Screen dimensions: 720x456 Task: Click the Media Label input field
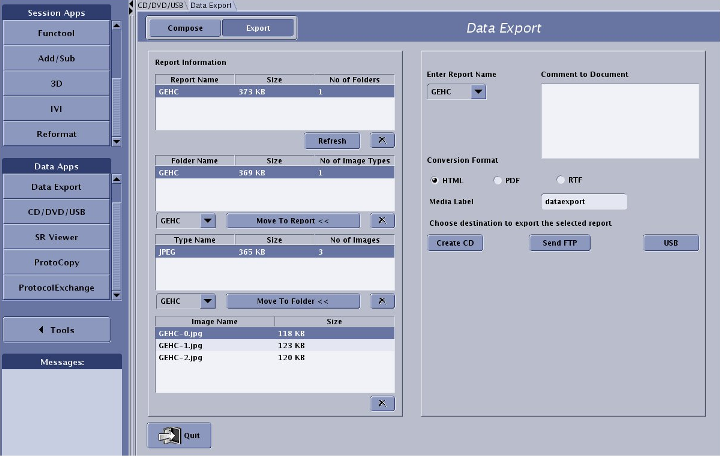pyautogui.click(x=584, y=201)
